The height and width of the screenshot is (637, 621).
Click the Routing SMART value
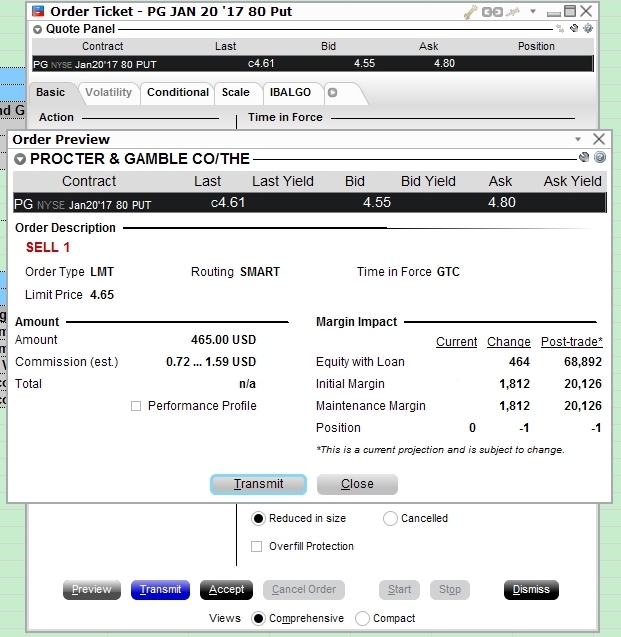pyautogui.click(x=260, y=272)
